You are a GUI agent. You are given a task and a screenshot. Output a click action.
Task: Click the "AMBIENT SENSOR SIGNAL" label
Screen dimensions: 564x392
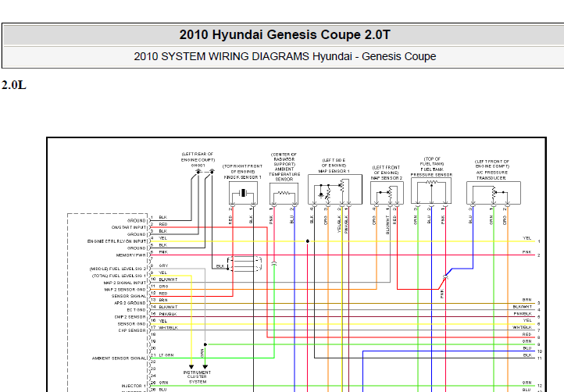coord(119,358)
